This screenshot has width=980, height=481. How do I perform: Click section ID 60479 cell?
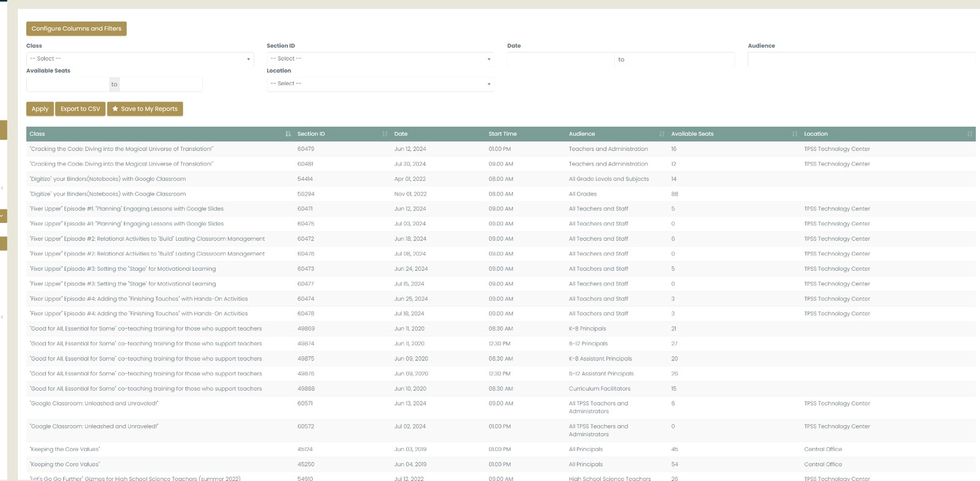(306, 149)
